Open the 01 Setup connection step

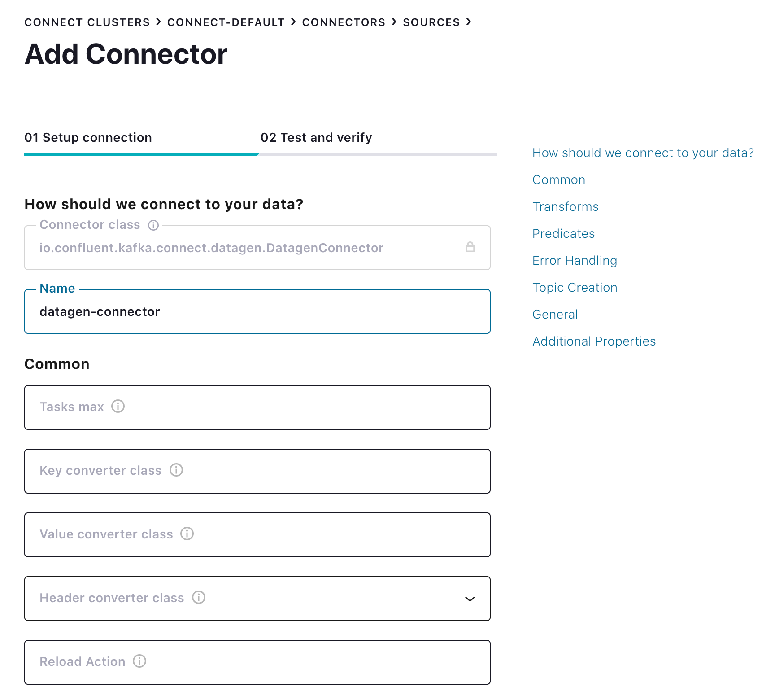pos(88,137)
